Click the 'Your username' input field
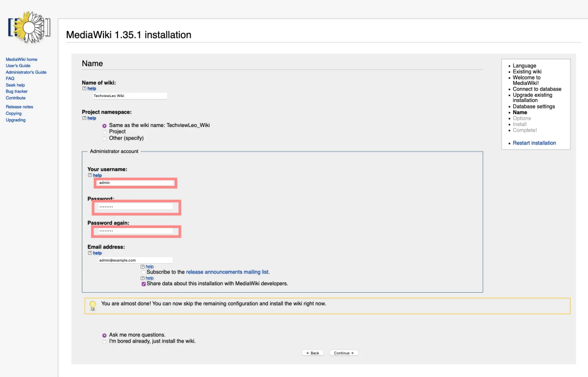Image resolution: width=588 pixels, height=377 pixels. point(136,183)
